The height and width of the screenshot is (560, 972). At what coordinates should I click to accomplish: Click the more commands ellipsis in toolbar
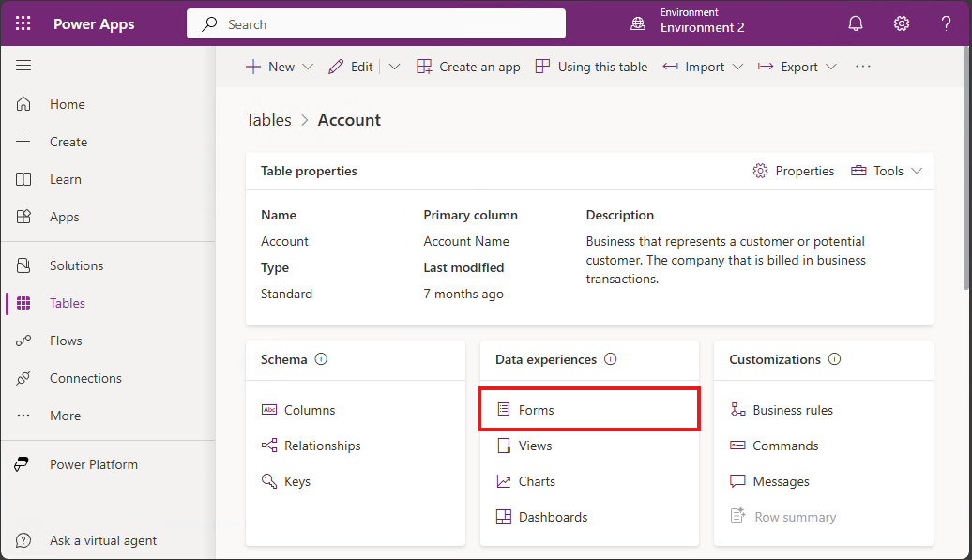click(863, 67)
